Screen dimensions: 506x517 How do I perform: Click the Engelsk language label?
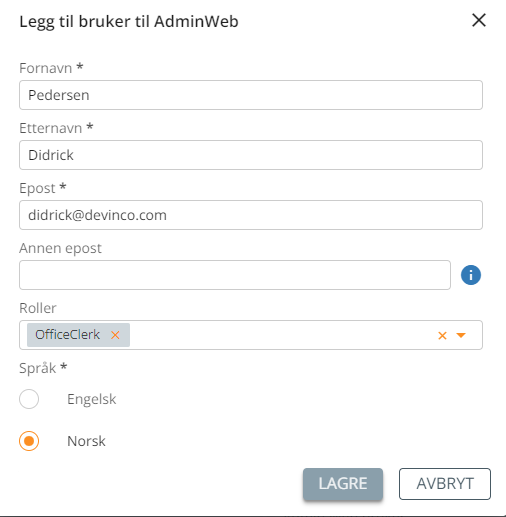tap(92, 399)
